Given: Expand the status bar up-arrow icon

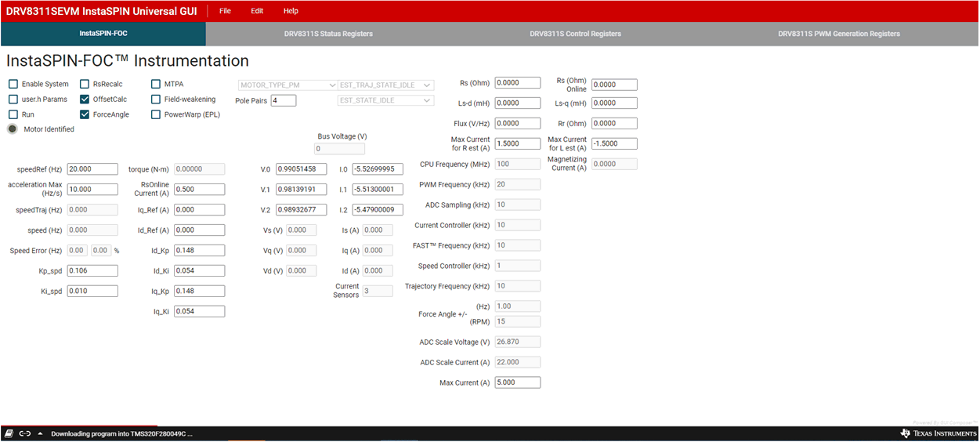Looking at the screenshot, I should [x=40, y=433].
